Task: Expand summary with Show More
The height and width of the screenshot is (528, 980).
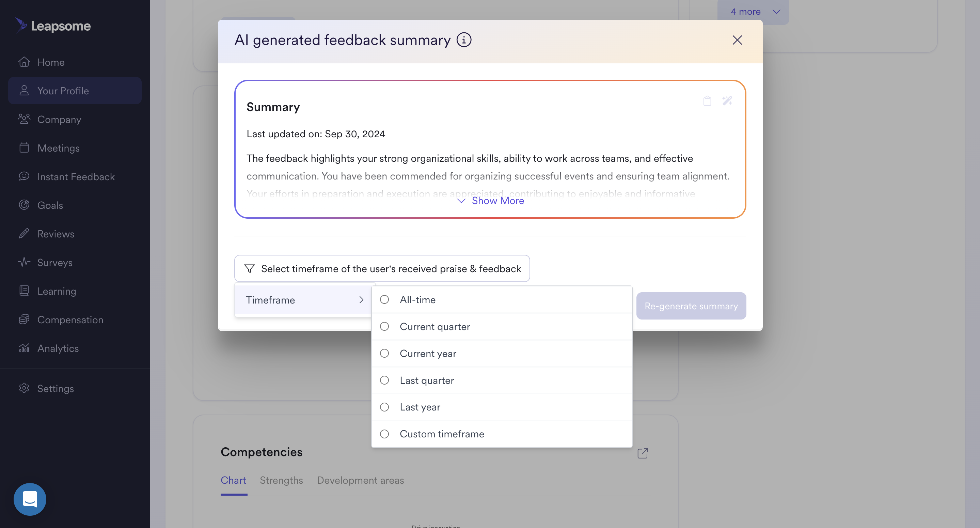Action: pos(490,201)
